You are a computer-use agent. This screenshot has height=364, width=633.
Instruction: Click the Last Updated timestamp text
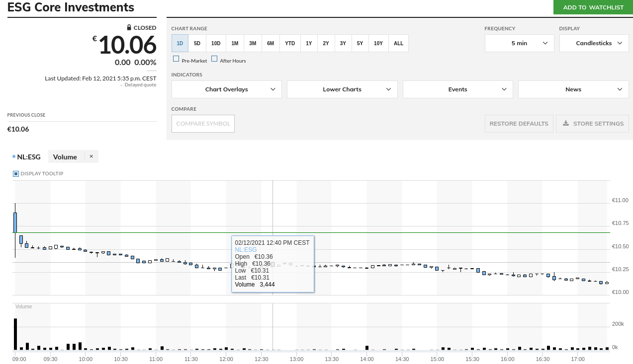pos(100,78)
